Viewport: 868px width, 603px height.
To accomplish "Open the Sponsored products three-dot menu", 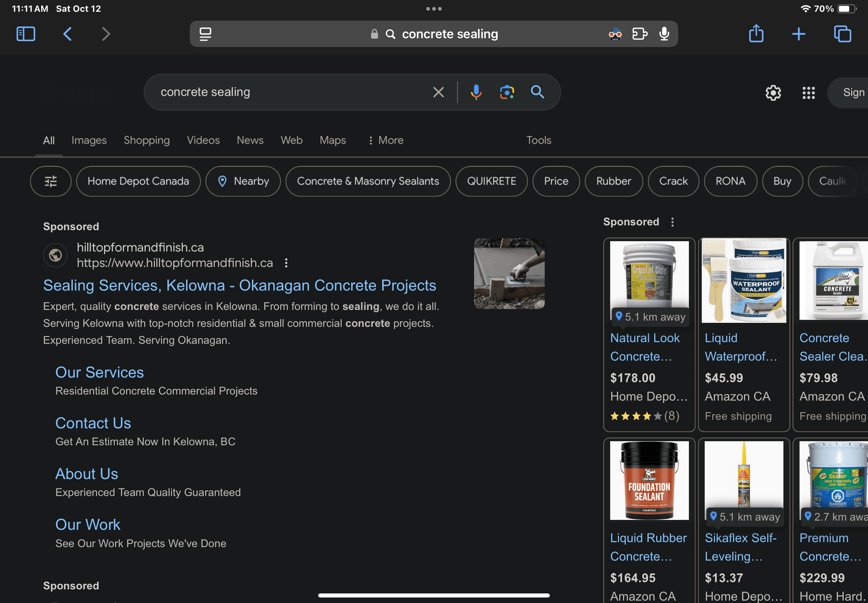I will (x=672, y=222).
